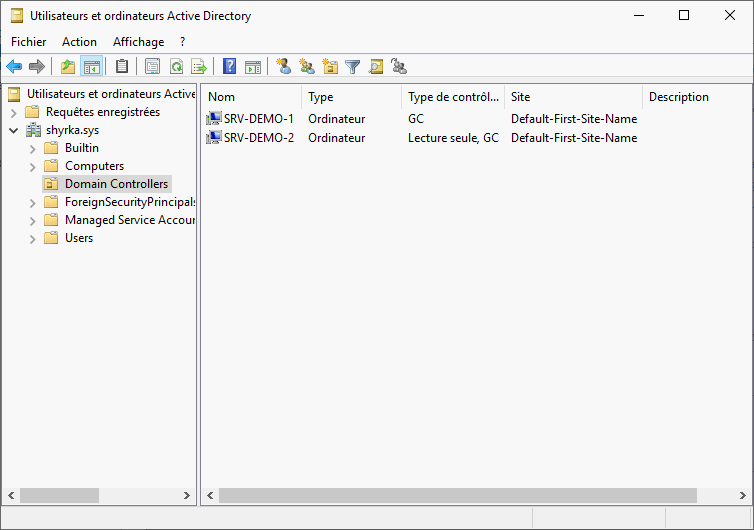This screenshot has height=530, width=754.
Task: Sort by the Site column header
Action: pos(572,97)
